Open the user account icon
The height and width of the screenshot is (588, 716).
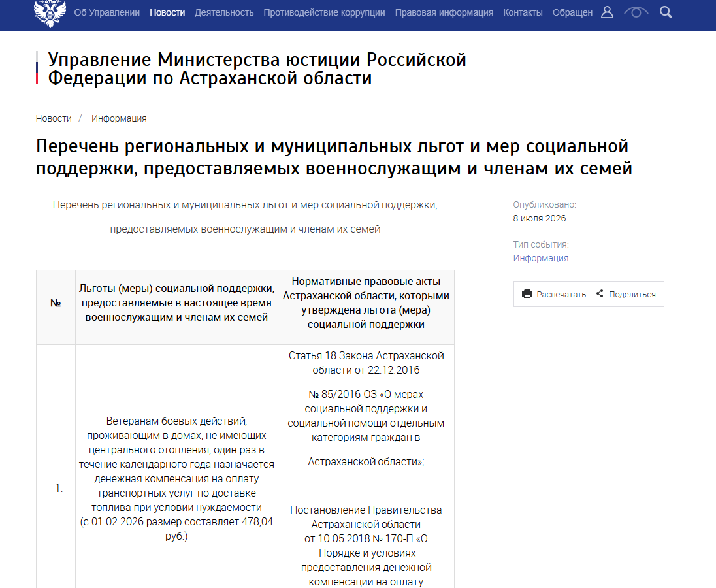(x=607, y=12)
